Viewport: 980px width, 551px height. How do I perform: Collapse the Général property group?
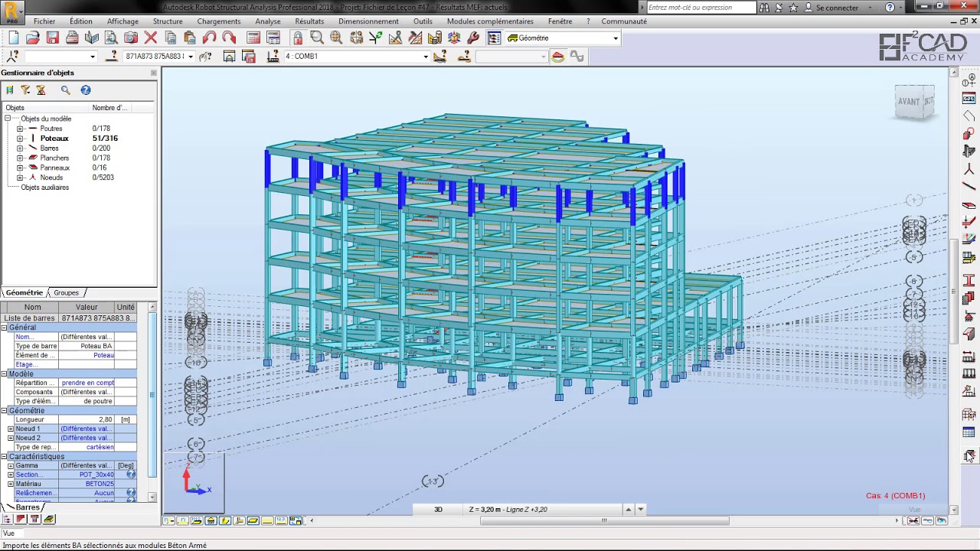[x=4, y=328]
